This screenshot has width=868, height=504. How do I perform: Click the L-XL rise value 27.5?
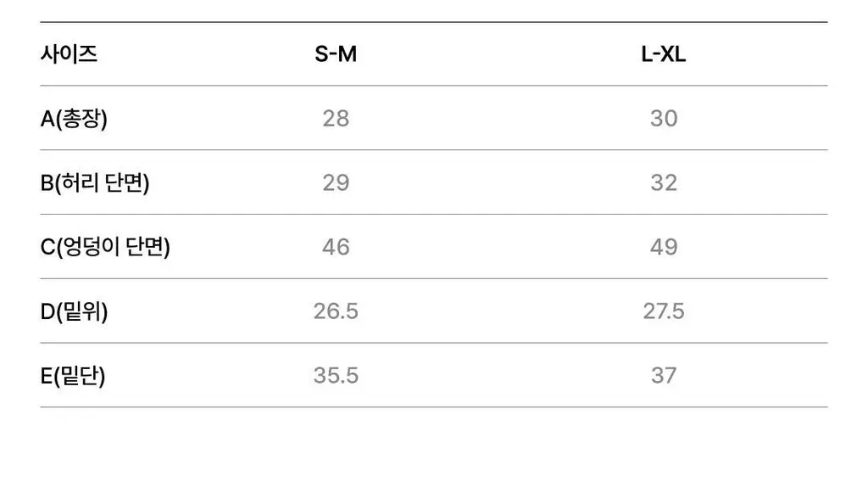pos(664,311)
